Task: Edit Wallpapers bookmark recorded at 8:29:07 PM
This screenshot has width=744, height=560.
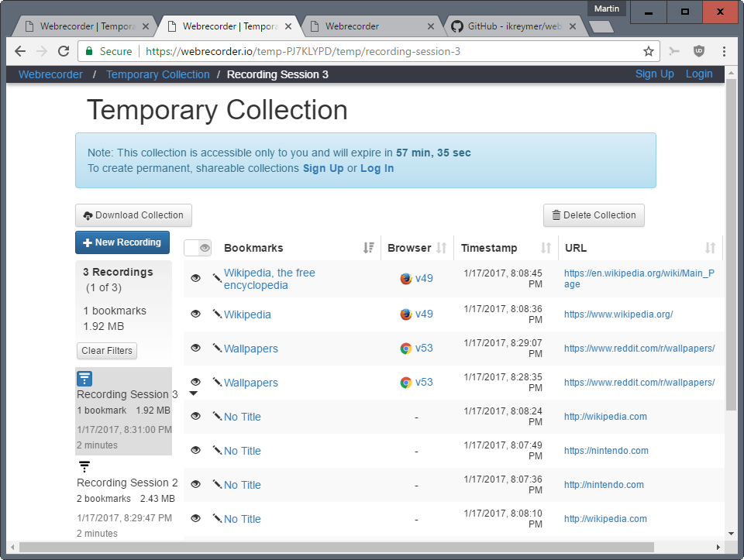Action: click(217, 348)
